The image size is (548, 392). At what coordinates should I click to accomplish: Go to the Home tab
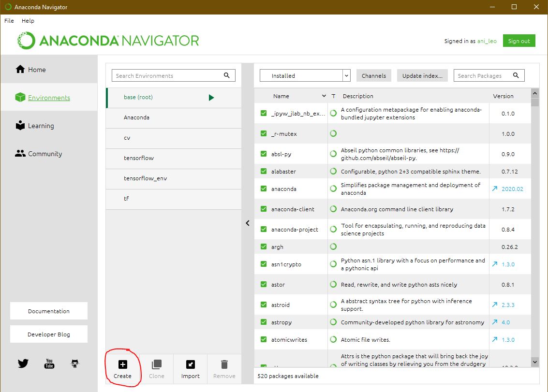pos(49,69)
